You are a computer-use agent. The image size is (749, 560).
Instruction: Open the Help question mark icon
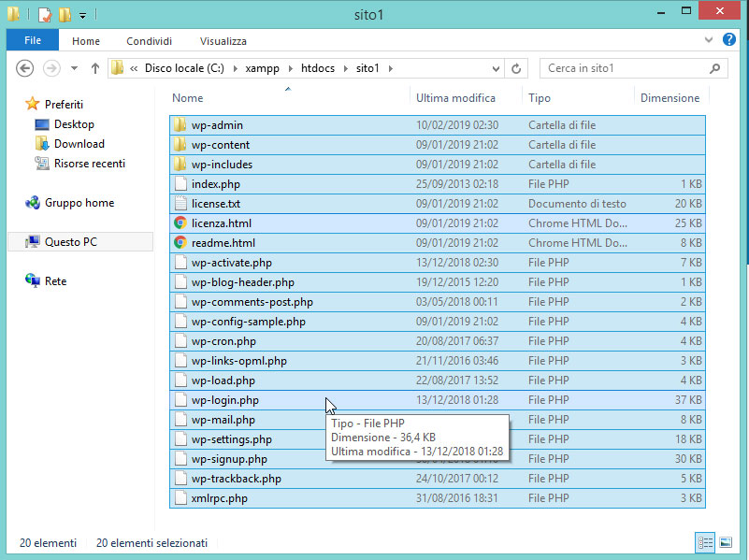tap(729, 39)
